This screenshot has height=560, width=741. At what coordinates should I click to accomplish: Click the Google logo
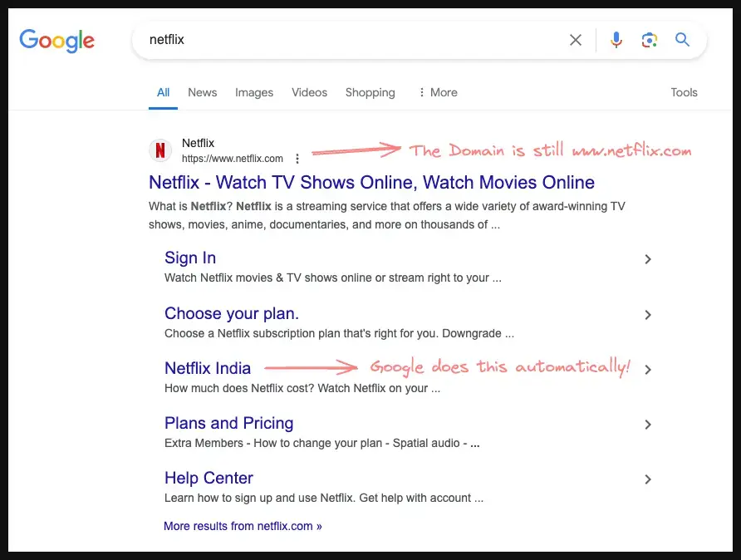(x=56, y=41)
